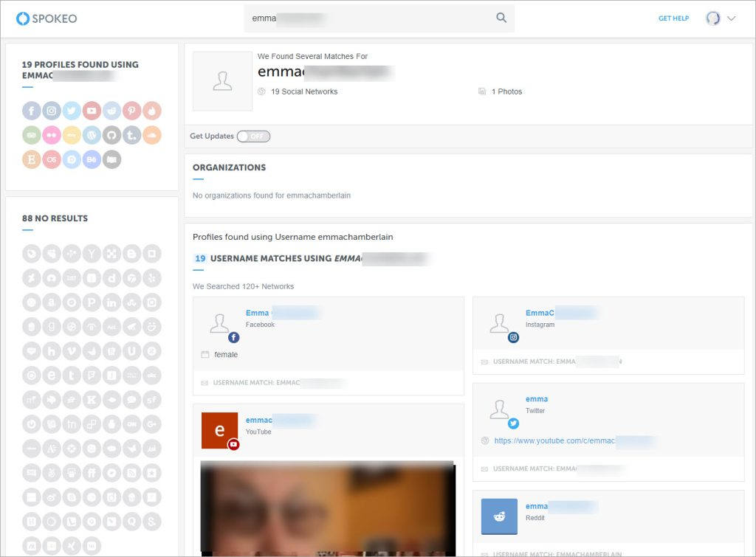Screen dimensions: 756x557
Task: Click the Twitter card avatar placeholder
Action: [x=500, y=409]
